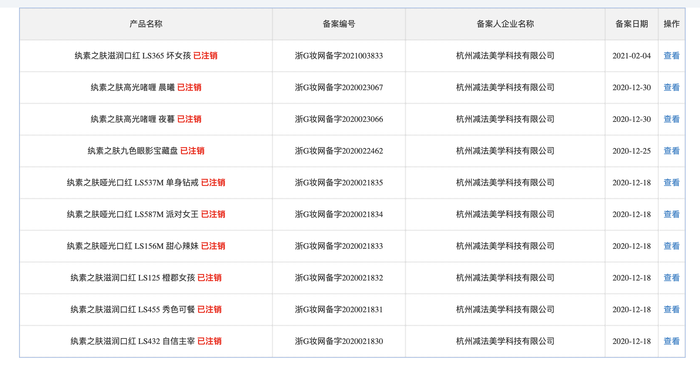700x366 pixels.
Task: Click 查看 for 高光啫喱 夜暮 row
Action: tap(671, 119)
